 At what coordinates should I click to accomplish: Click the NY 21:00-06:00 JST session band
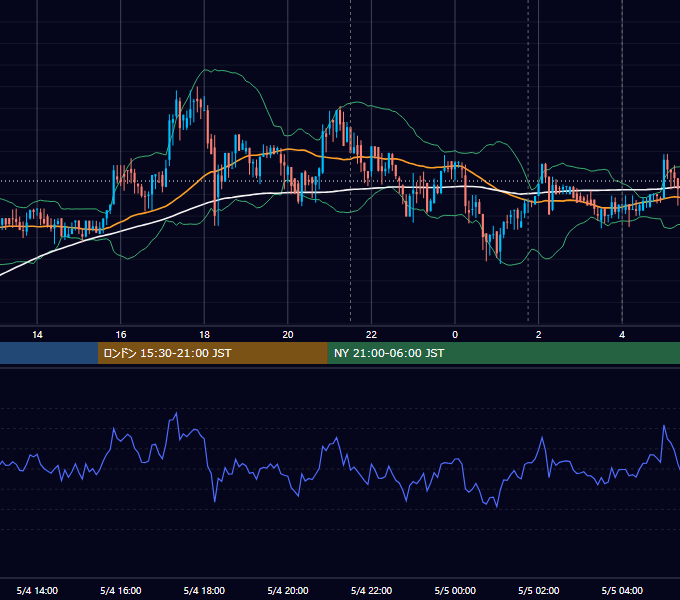[x=503, y=353]
